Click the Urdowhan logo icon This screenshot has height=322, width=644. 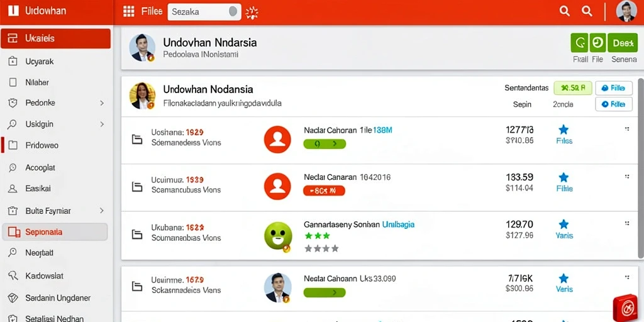13,11
